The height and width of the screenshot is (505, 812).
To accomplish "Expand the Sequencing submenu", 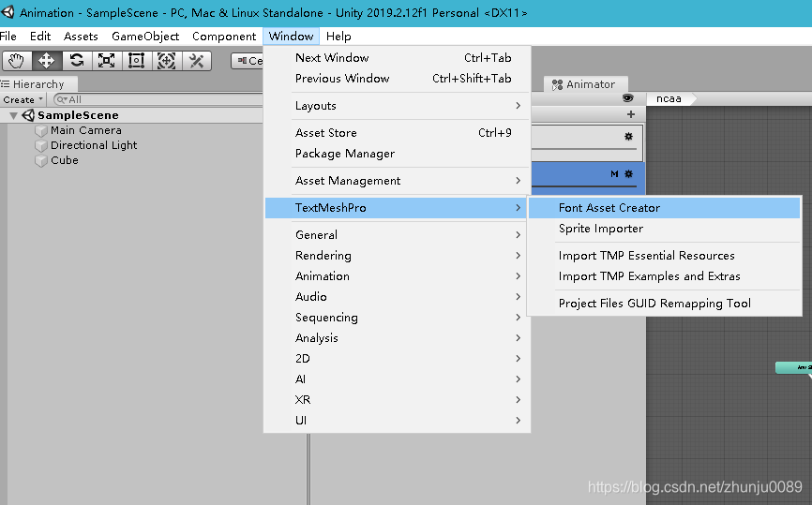I will click(398, 318).
